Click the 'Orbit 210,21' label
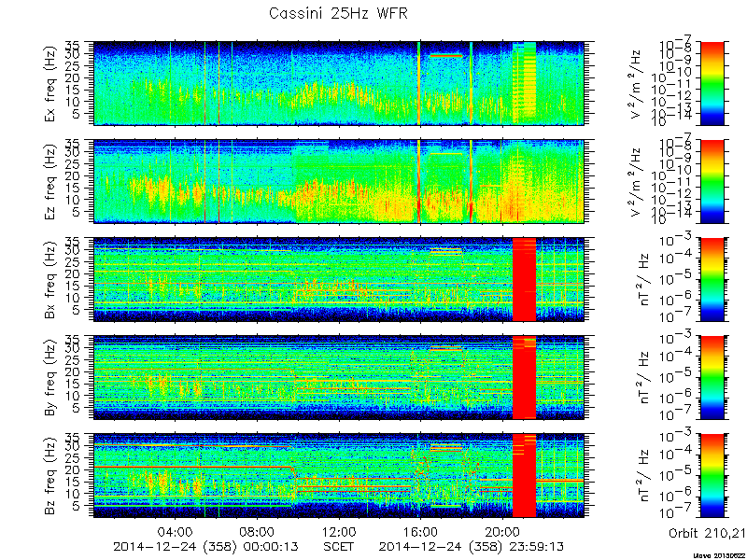 (707, 534)
